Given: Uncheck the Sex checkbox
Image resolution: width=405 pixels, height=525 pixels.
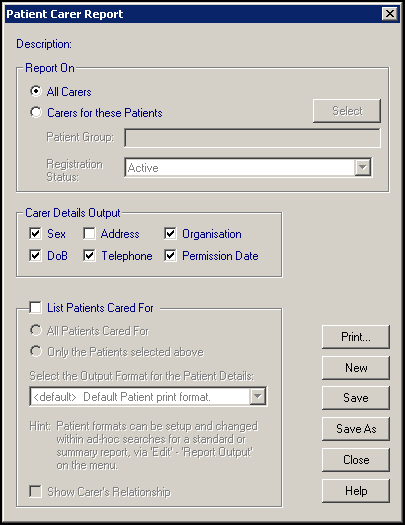Looking at the screenshot, I should pos(35,233).
